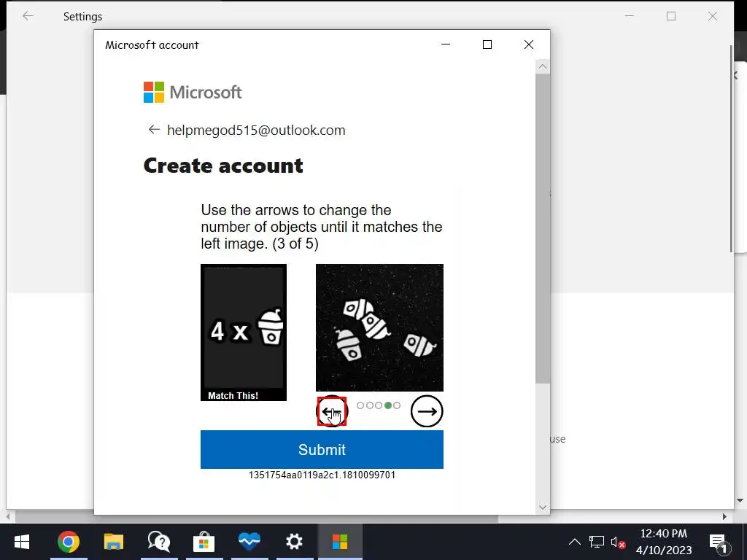Click the 'Microsoft account' dialog title
Image resolution: width=747 pixels, height=560 pixels.
[152, 44]
